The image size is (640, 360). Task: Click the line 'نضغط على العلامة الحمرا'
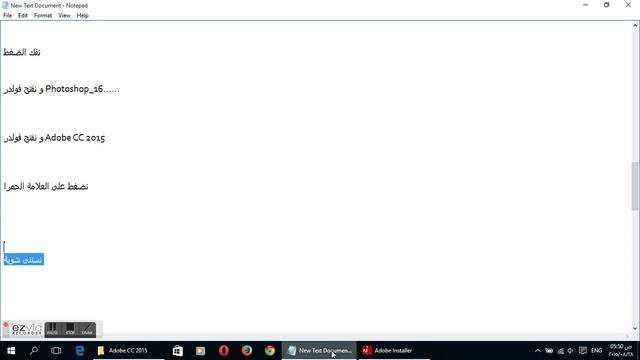click(x=46, y=187)
